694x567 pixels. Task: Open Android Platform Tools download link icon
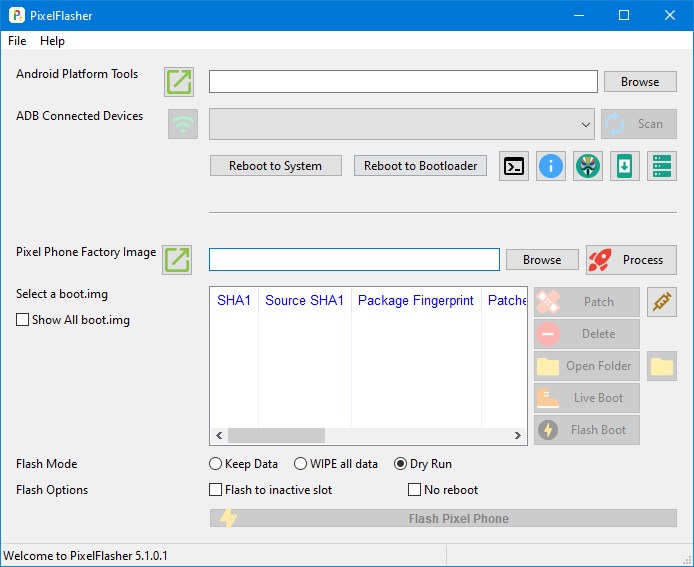point(179,82)
